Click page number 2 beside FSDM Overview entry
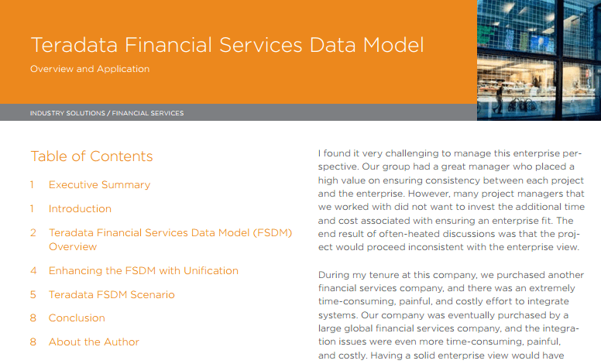Image resolution: width=601 pixels, height=364 pixels. 33,232
